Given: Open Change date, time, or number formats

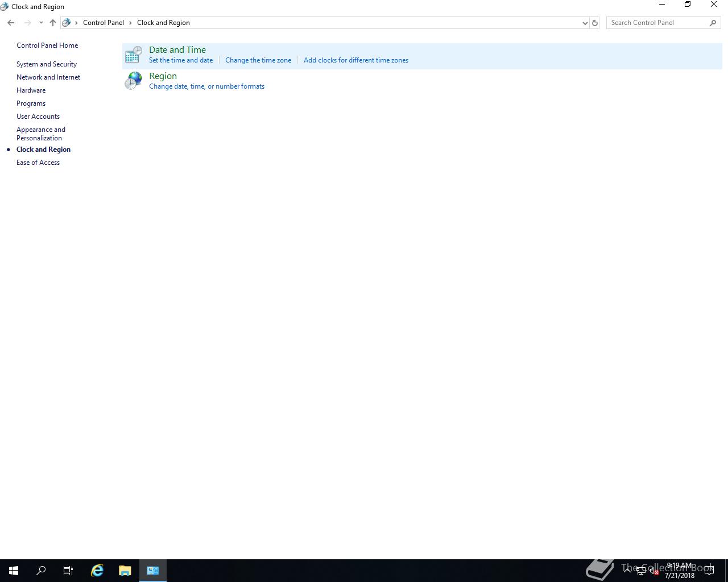Looking at the screenshot, I should pos(206,86).
